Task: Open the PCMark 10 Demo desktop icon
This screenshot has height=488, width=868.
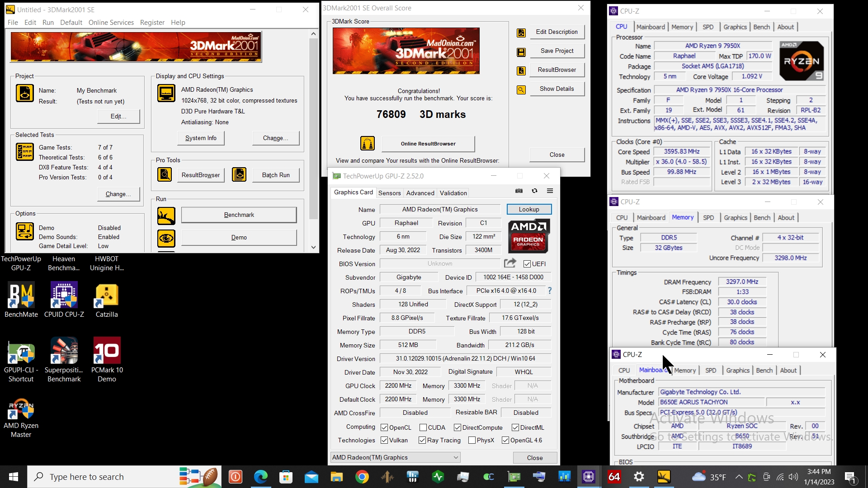Action: click(107, 360)
